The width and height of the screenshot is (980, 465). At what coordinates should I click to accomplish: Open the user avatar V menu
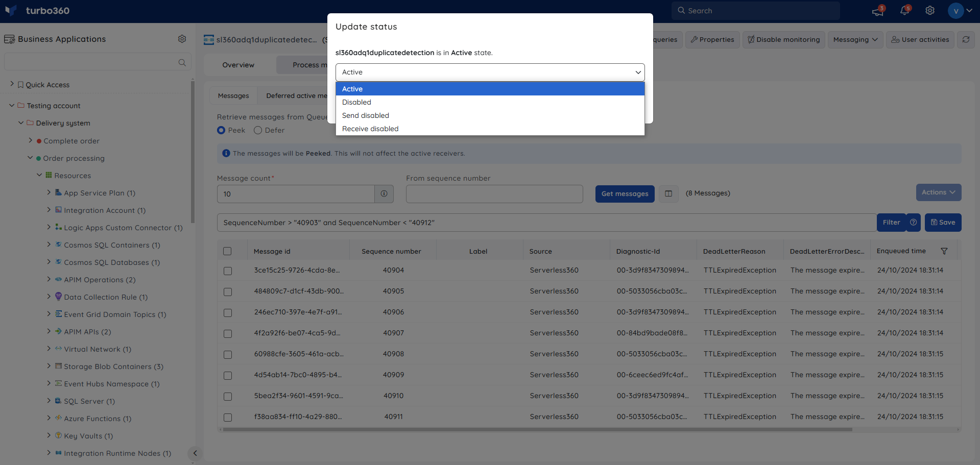[960, 11]
